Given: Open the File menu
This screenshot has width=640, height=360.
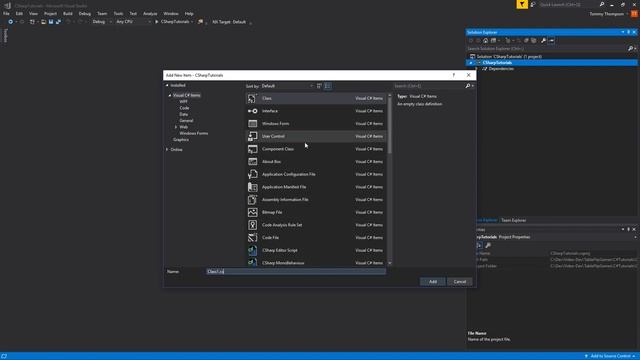Looking at the screenshot, I should (x=6, y=13).
